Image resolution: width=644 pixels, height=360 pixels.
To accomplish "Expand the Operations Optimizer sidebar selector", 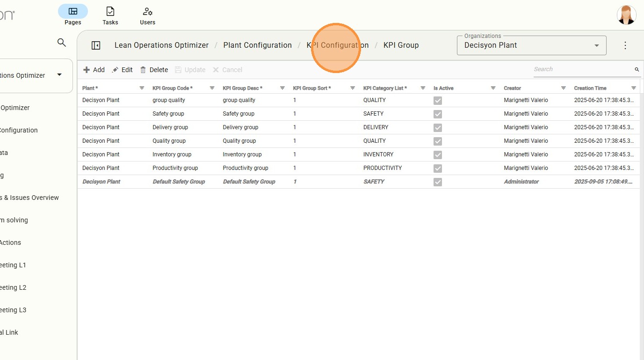I will (59, 75).
